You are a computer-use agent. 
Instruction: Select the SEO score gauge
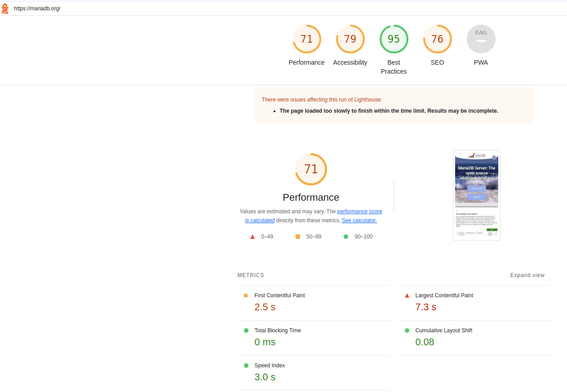437,39
